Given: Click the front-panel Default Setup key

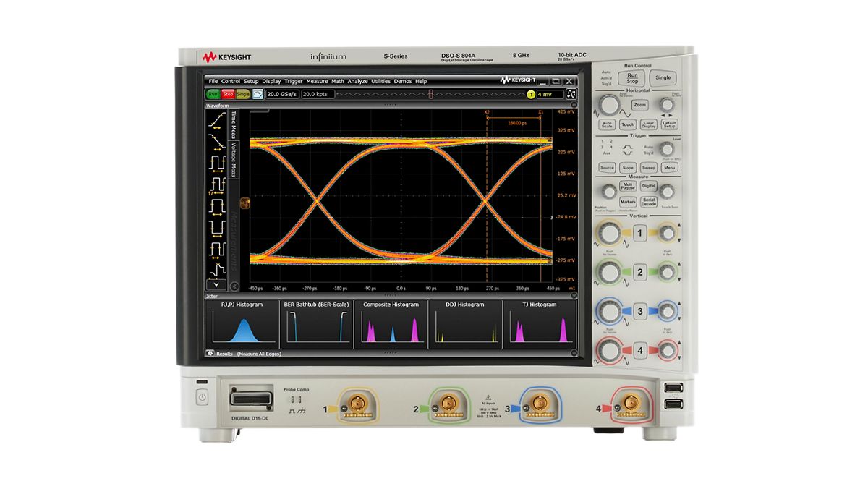Looking at the screenshot, I should [670, 124].
